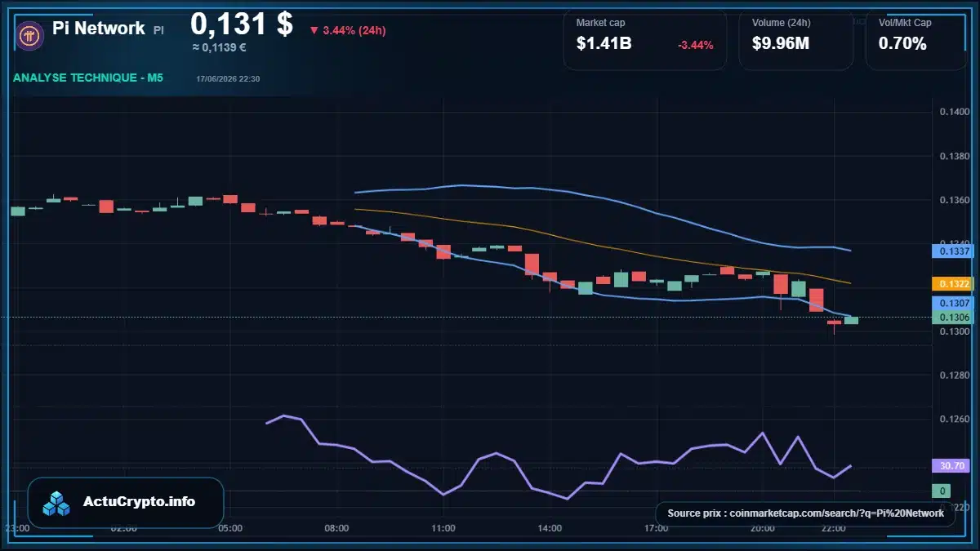The image size is (980, 551).
Task: Click the blue 0.1337 upper band label
Action: pos(954,251)
